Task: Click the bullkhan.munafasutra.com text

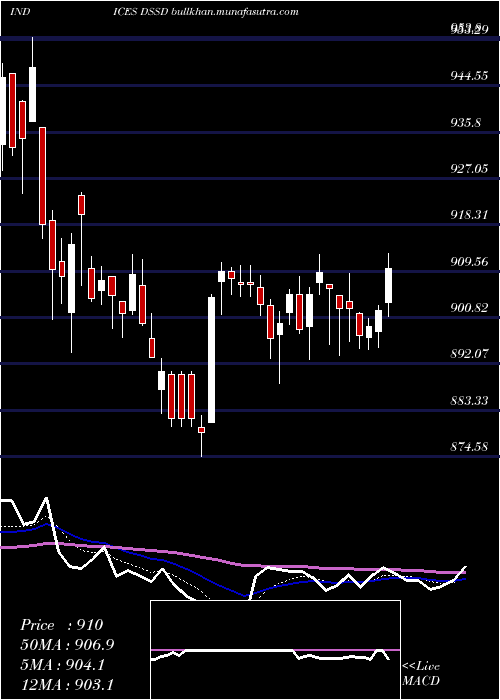Action: (x=235, y=12)
